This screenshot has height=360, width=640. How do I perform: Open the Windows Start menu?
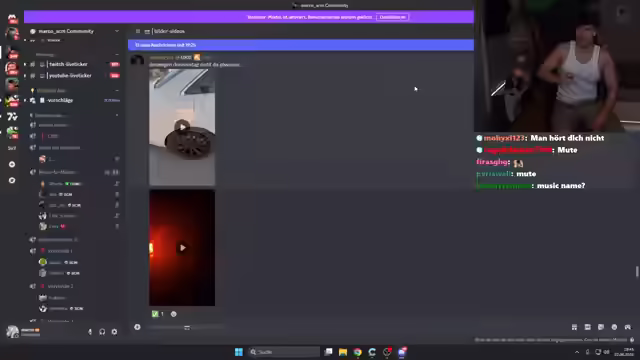[x=239, y=352]
